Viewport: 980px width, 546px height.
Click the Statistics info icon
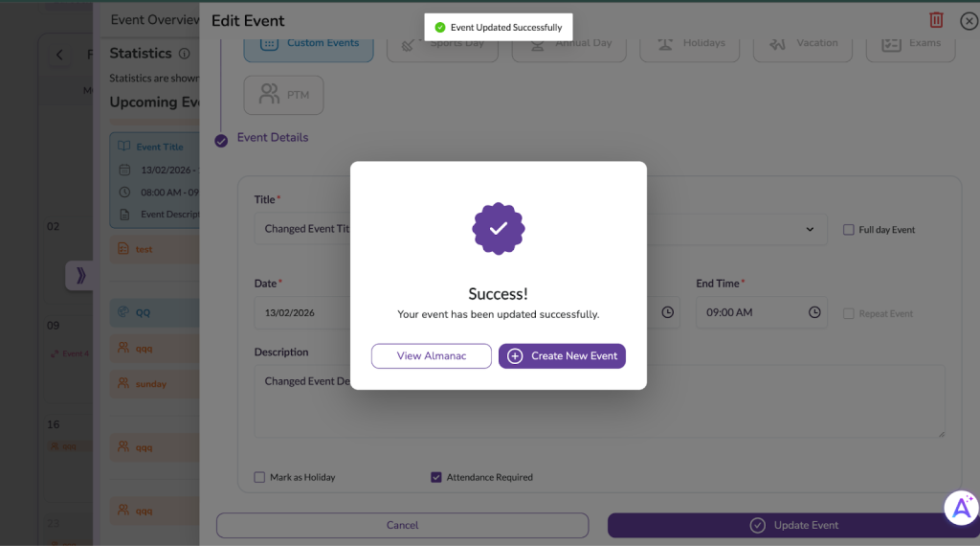[x=185, y=54]
